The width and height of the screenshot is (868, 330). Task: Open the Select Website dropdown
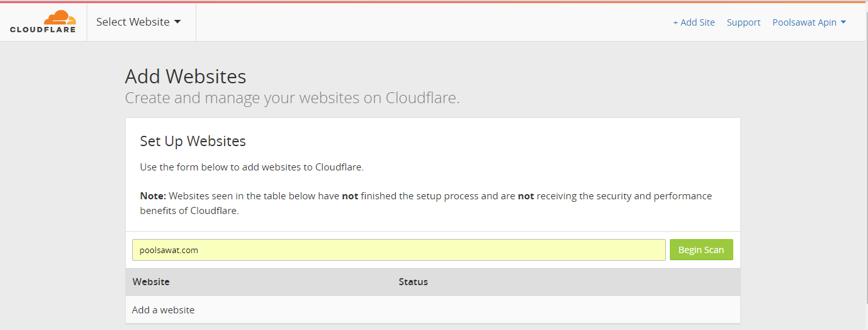click(x=139, y=22)
